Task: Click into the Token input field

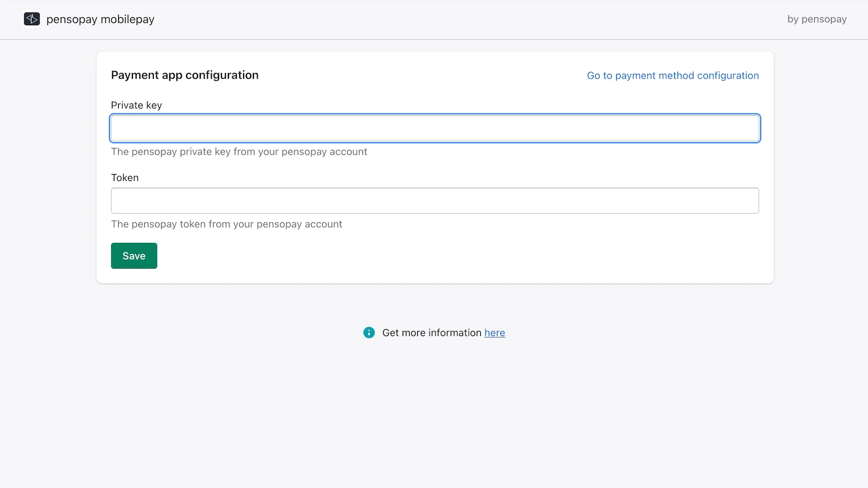Action: pos(435,201)
